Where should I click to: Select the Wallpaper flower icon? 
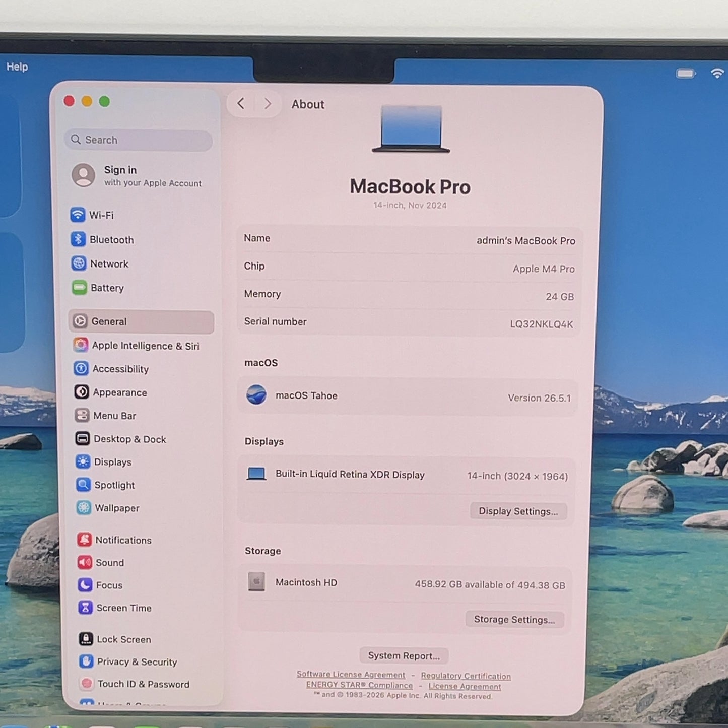coord(84,507)
